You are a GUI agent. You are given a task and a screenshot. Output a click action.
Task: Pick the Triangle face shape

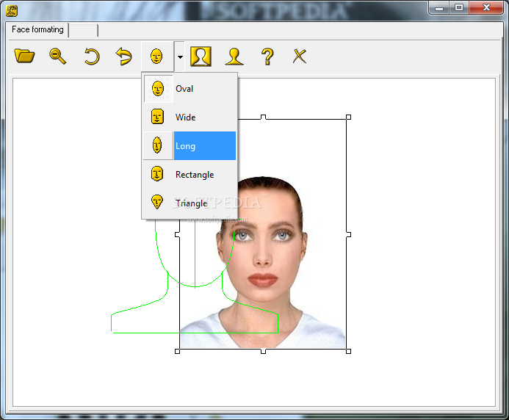[x=190, y=203]
